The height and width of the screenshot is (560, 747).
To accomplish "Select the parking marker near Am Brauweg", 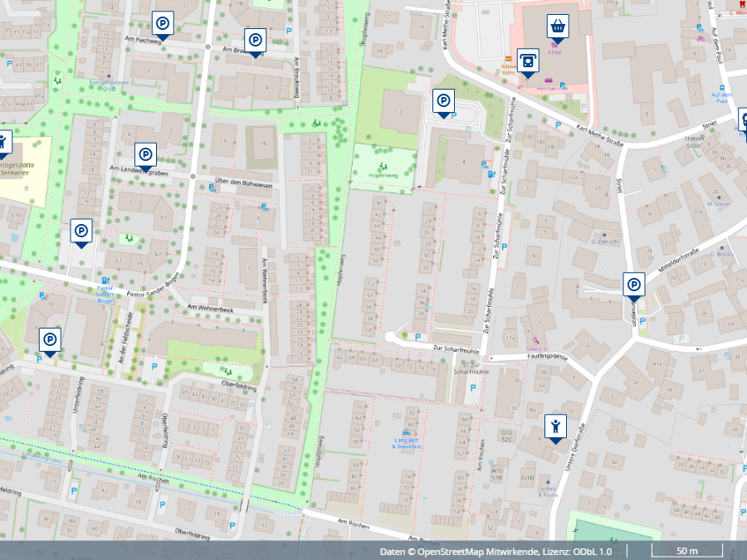I will coord(256,41).
